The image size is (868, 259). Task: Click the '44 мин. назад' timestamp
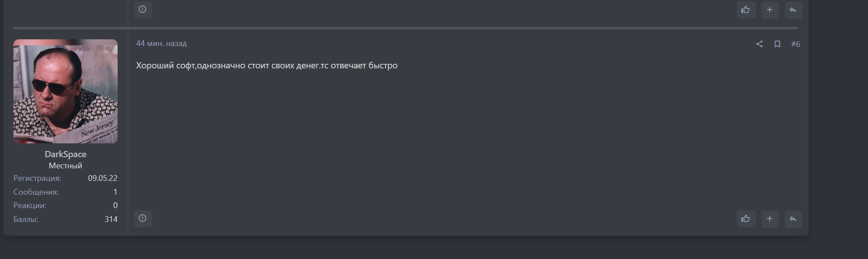click(161, 43)
